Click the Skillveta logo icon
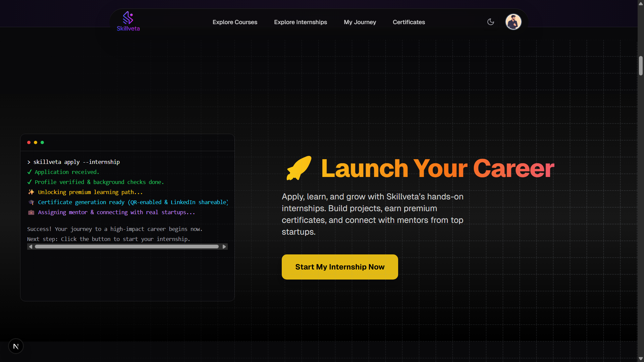This screenshot has width=644, height=362. coord(128,18)
